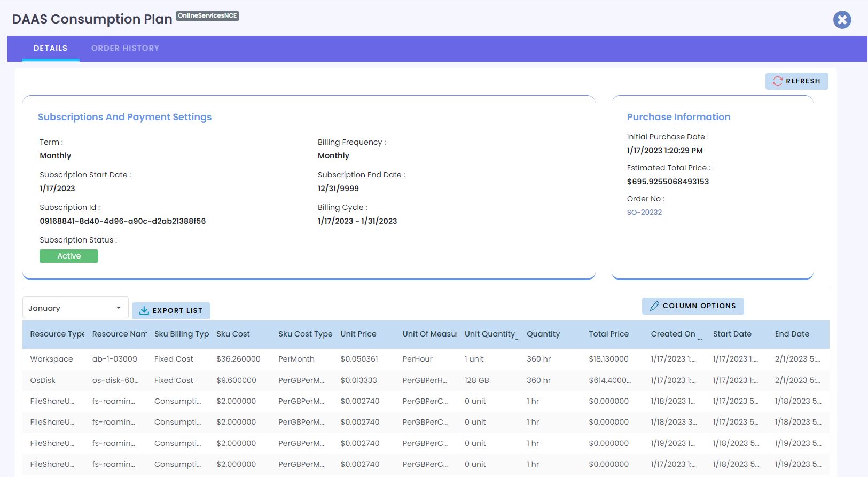
Task: Click unit price $0.050361
Action: pyautogui.click(x=359, y=359)
